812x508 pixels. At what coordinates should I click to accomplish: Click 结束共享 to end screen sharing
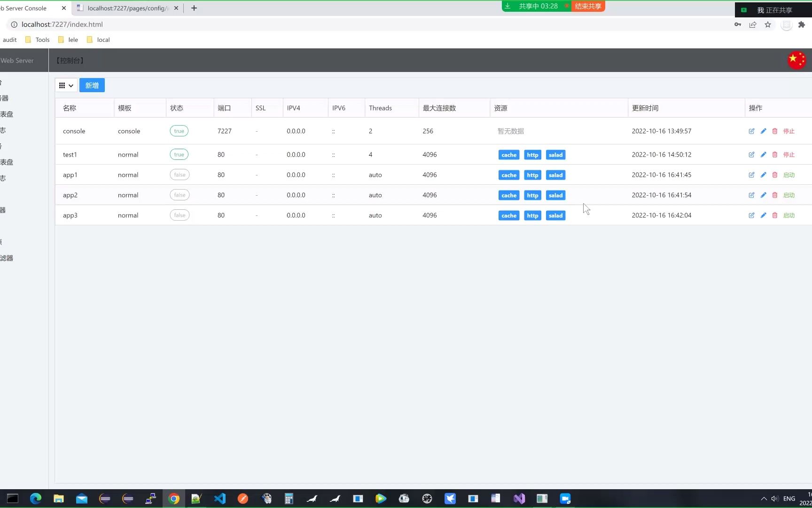[x=588, y=6]
